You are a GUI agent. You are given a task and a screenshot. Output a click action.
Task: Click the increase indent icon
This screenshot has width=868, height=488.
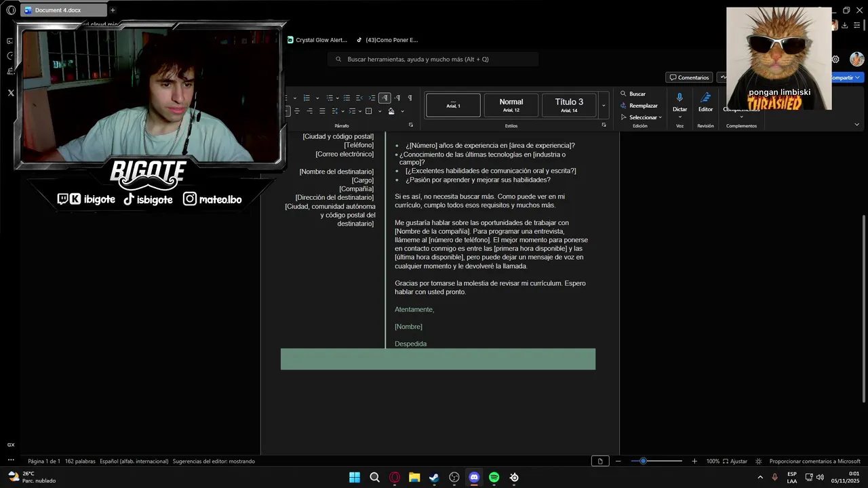[372, 98]
